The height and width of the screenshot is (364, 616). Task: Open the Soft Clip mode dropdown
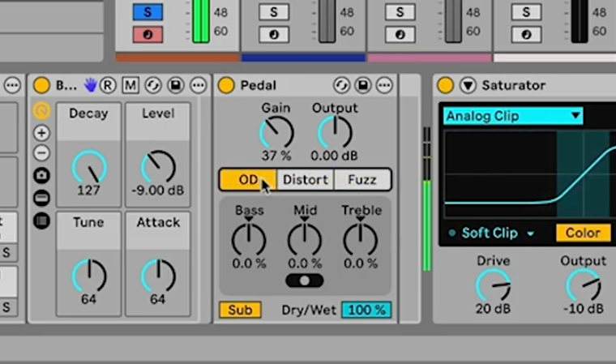[x=498, y=233]
